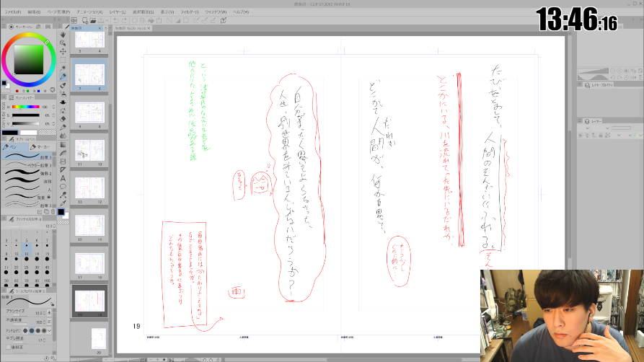Adjust Hue value stepper

[x=53, y=107]
